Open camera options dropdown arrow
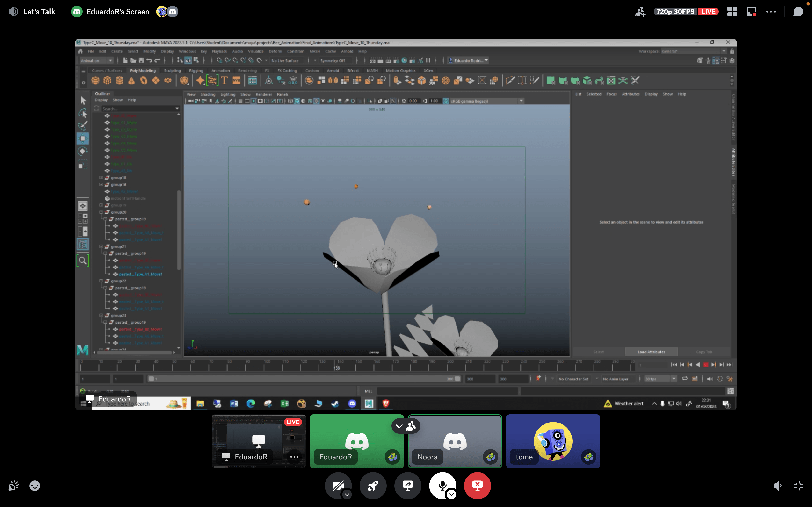Image resolution: width=812 pixels, height=507 pixels. tap(347, 494)
